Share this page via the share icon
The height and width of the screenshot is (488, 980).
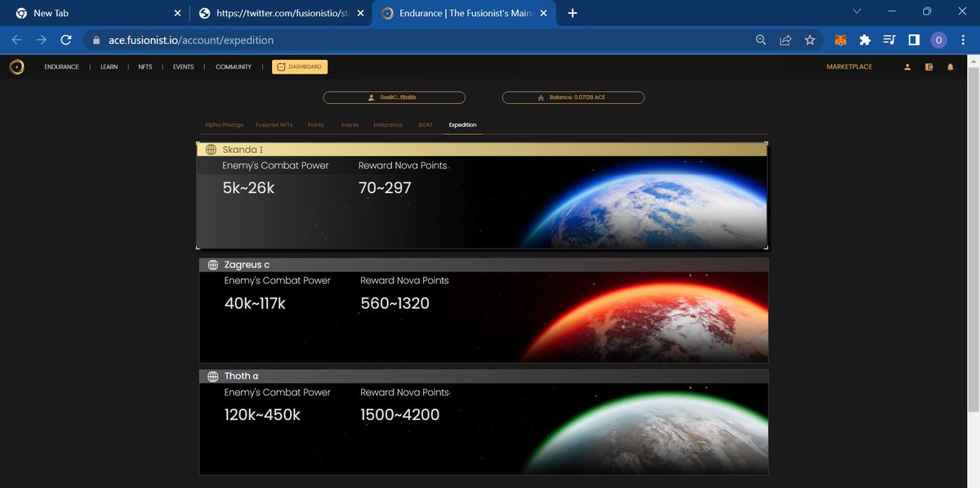[x=786, y=39]
